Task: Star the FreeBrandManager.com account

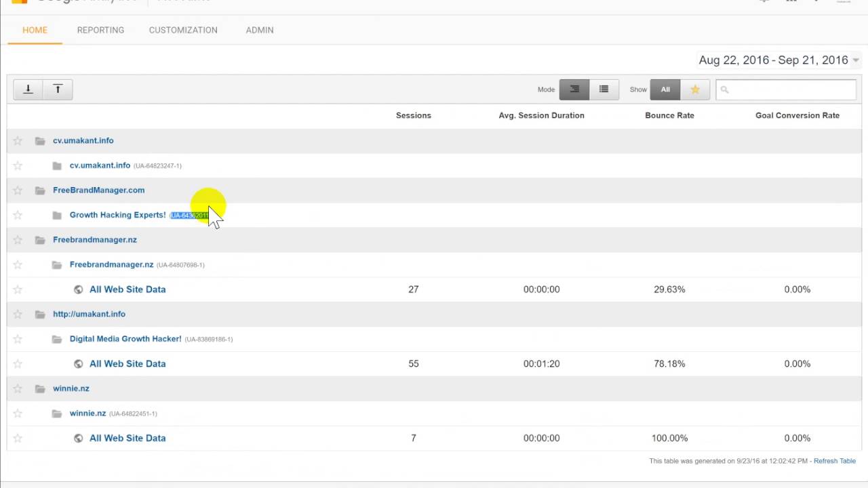Action: pyautogui.click(x=18, y=190)
